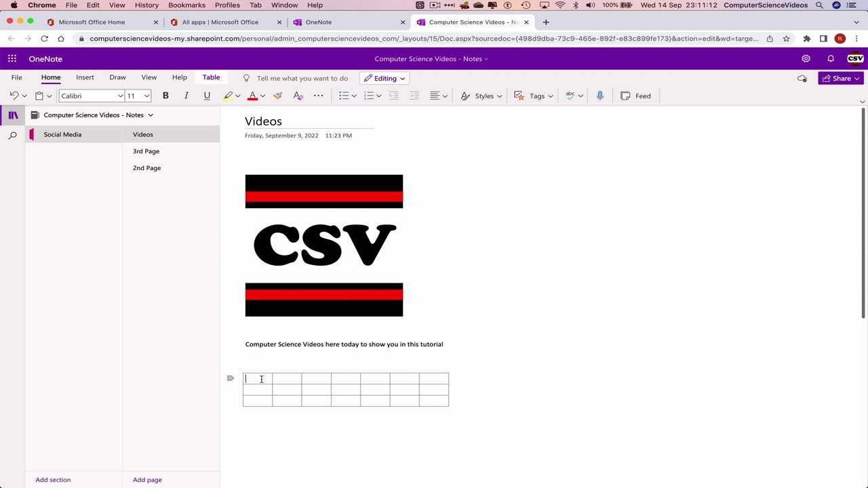
Task: Switch to the Table tab
Action: point(211,77)
